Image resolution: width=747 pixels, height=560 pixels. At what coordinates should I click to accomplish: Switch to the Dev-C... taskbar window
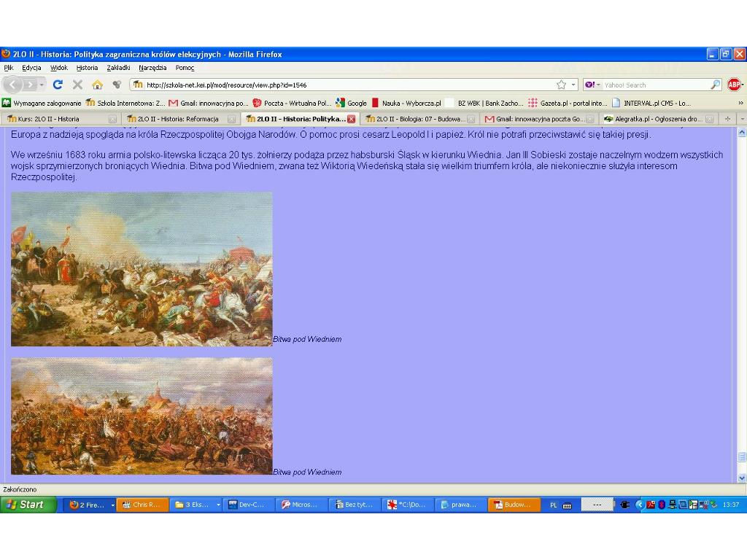pyautogui.click(x=249, y=505)
